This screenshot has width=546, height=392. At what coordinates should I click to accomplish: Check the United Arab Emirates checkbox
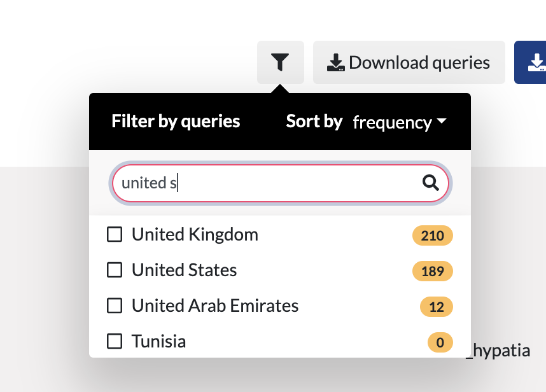tap(115, 305)
